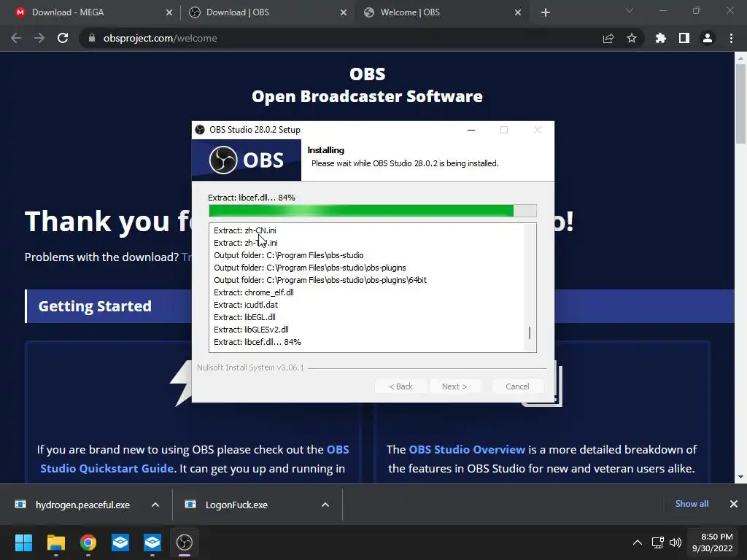Go back to the previous page

coord(16,38)
